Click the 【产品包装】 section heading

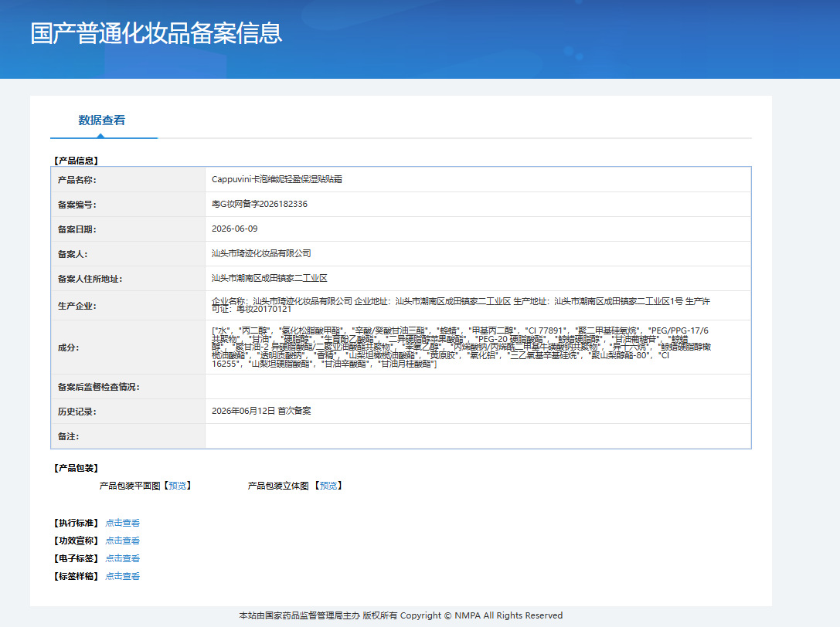pyautogui.click(x=76, y=468)
